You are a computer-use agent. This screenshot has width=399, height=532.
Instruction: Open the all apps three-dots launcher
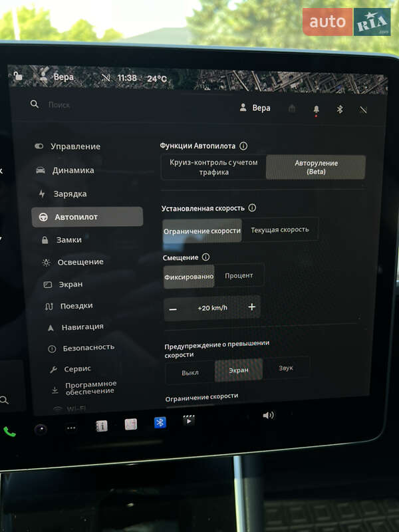tap(71, 428)
